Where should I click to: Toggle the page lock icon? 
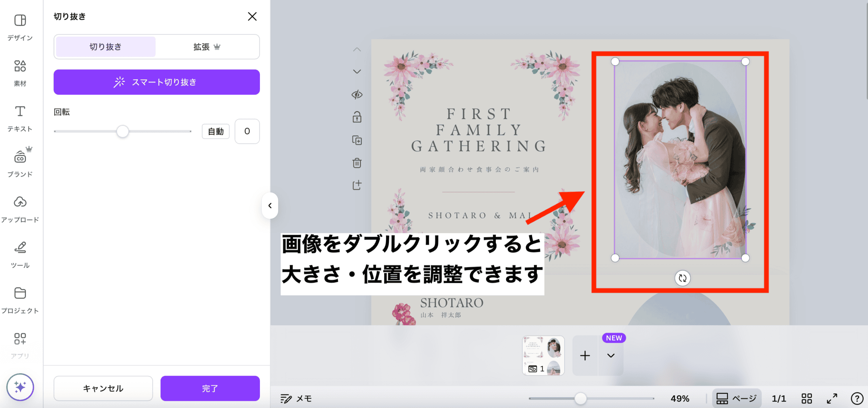coord(357,117)
